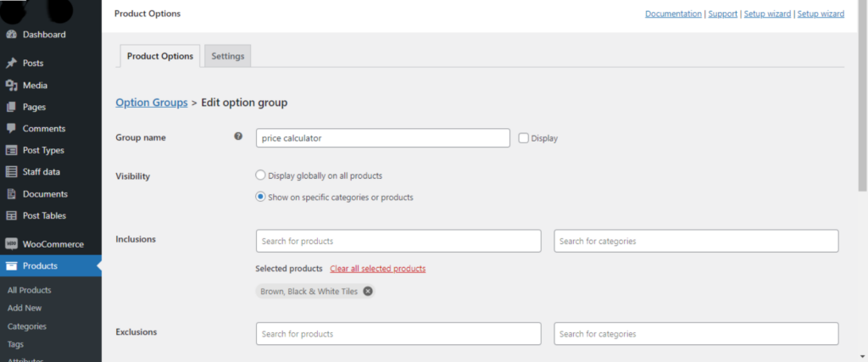Click Inclusions Search for categories field
Image resolution: width=868 pixels, height=362 pixels.
[x=696, y=241]
